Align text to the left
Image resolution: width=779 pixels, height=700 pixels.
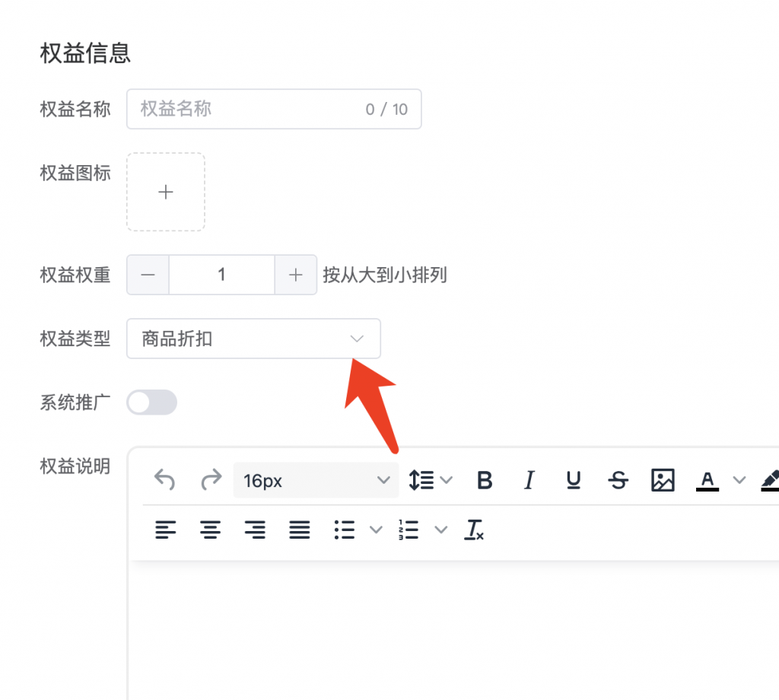point(165,530)
